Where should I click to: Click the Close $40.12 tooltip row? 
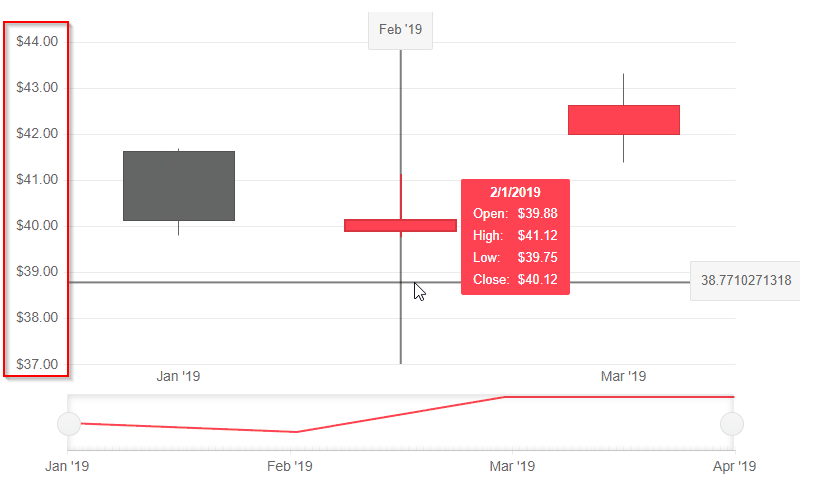click(x=515, y=280)
